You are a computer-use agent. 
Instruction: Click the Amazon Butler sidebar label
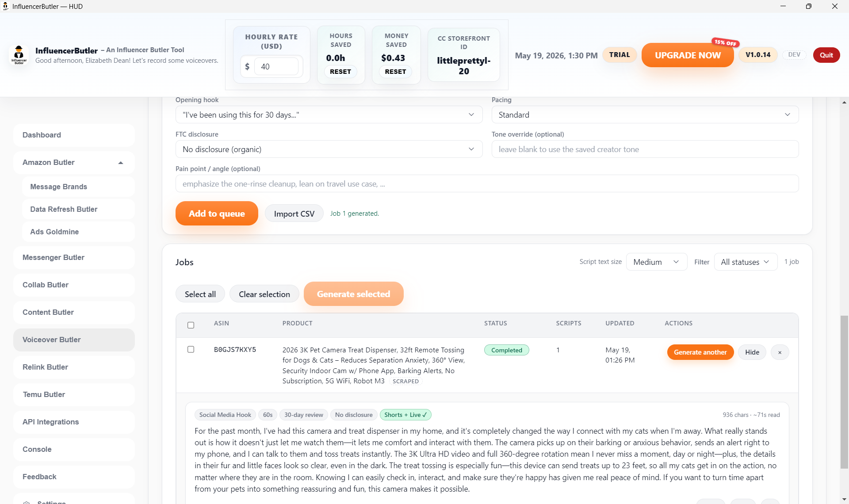click(x=49, y=163)
